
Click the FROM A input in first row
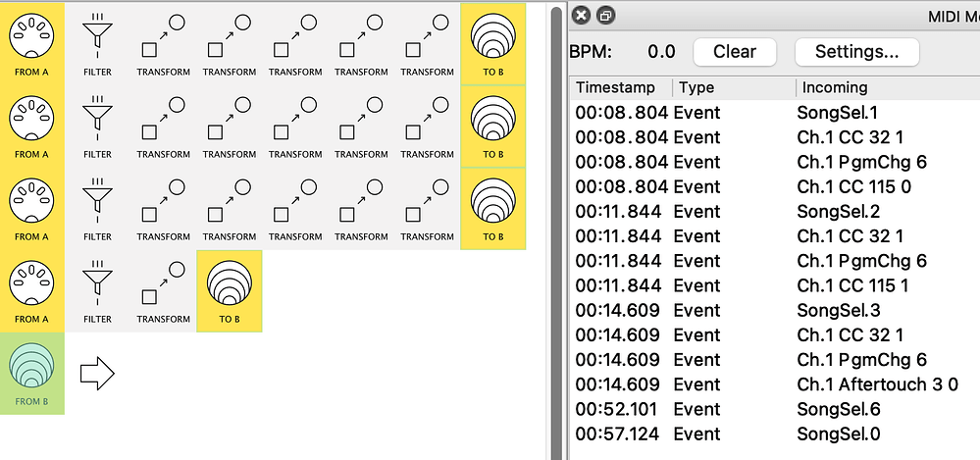[32, 42]
